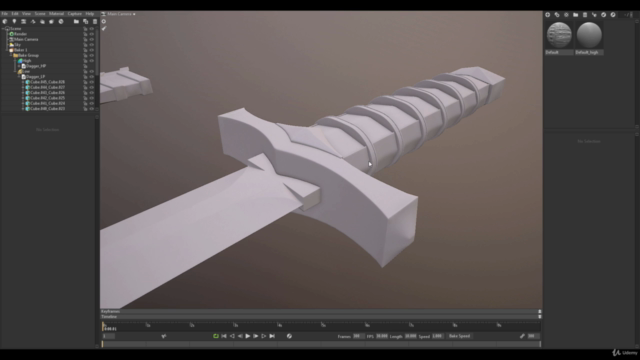
Task: Open the Material menu
Action: pos(56,14)
